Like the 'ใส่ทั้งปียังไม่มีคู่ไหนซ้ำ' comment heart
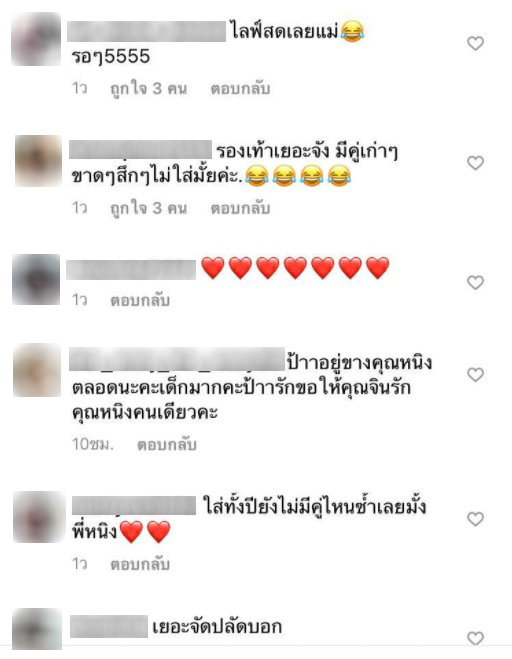This screenshot has width=512, height=659. [x=475, y=519]
